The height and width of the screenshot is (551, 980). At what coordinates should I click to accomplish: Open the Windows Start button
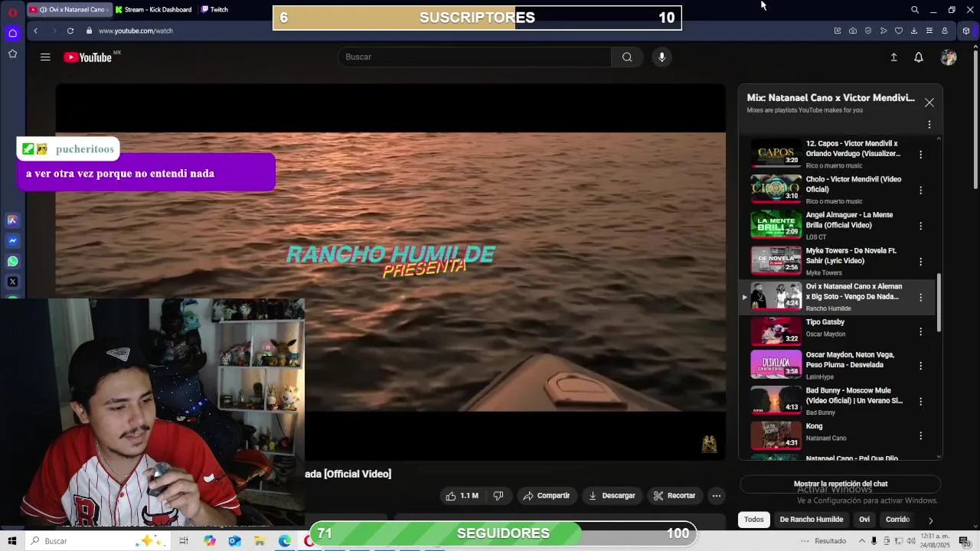12,541
